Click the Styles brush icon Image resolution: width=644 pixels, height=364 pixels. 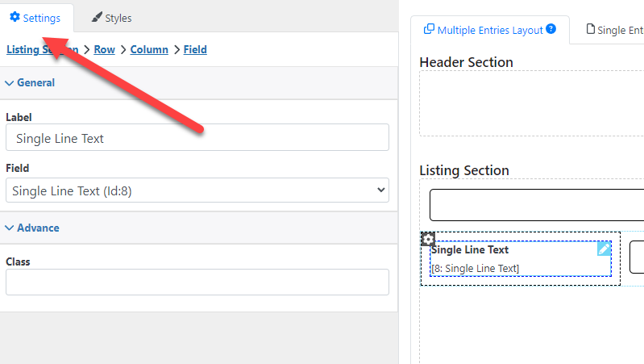click(97, 17)
